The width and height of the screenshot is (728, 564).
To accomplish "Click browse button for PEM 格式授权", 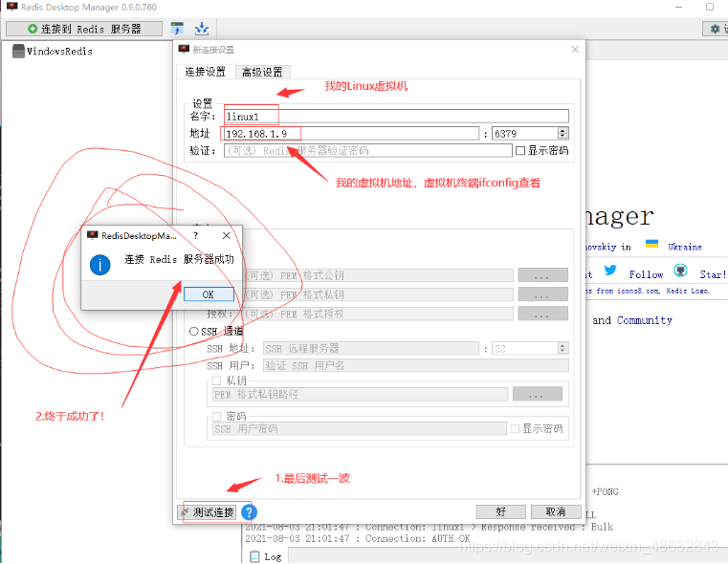I will click(x=542, y=314).
